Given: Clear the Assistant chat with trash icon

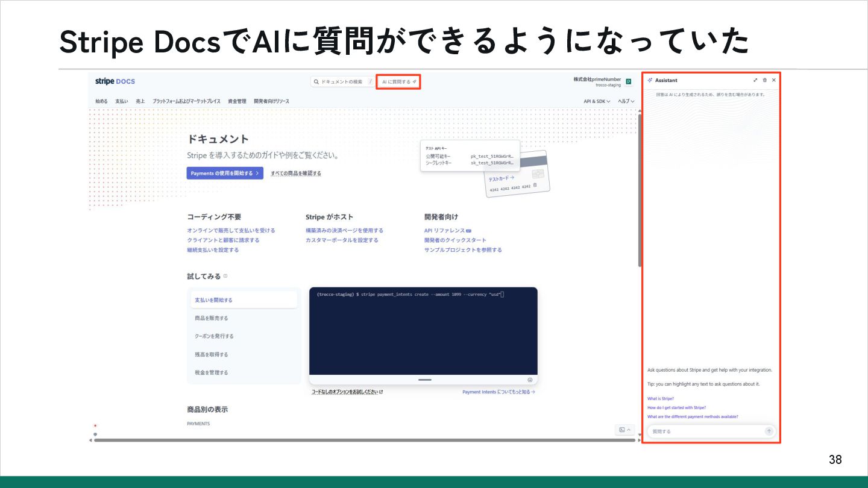Looking at the screenshot, I should click(765, 80).
